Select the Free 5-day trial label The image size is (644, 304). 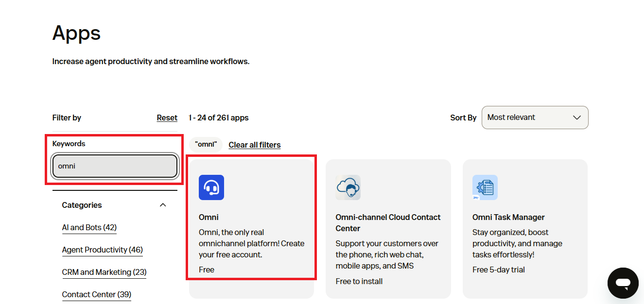point(499,270)
